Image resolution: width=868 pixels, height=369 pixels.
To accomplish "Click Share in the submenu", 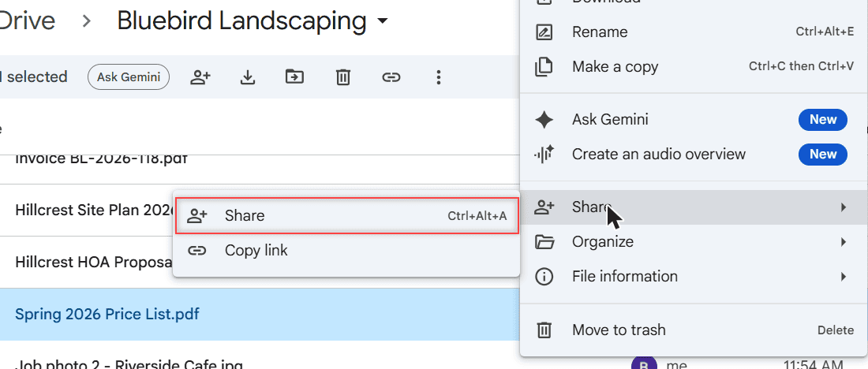I will (x=347, y=216).
